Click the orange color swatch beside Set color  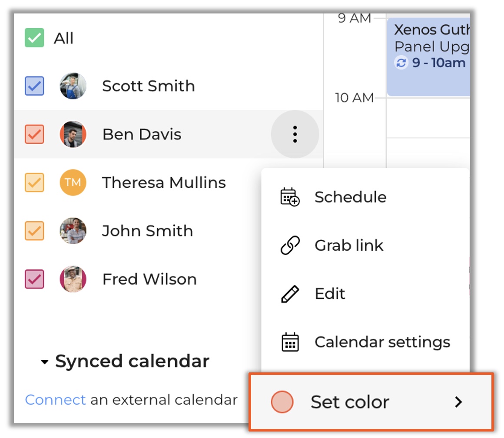[282, 402]
